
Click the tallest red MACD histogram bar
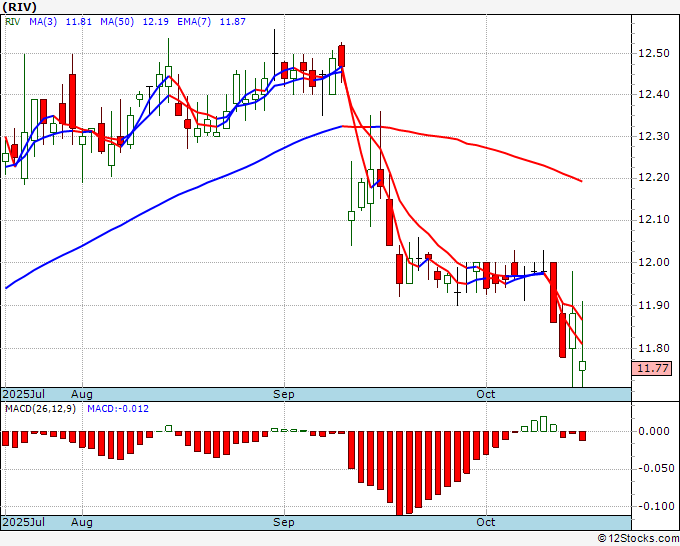(399, 473)
